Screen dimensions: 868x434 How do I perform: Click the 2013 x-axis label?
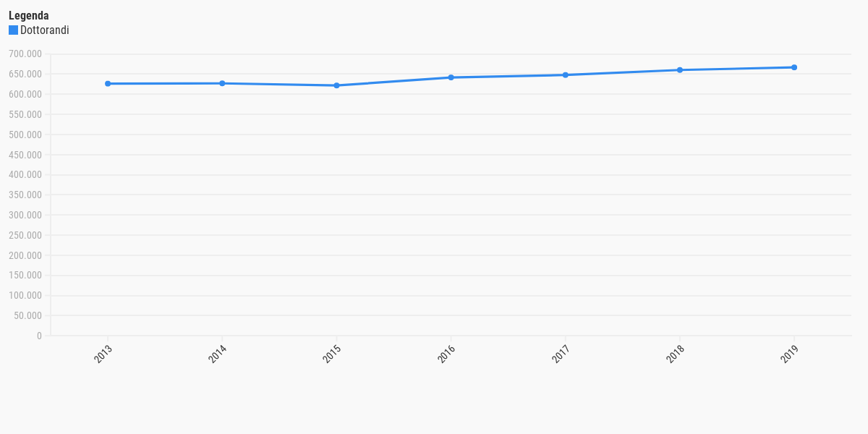pyautogui.click(x=103, y=354)
